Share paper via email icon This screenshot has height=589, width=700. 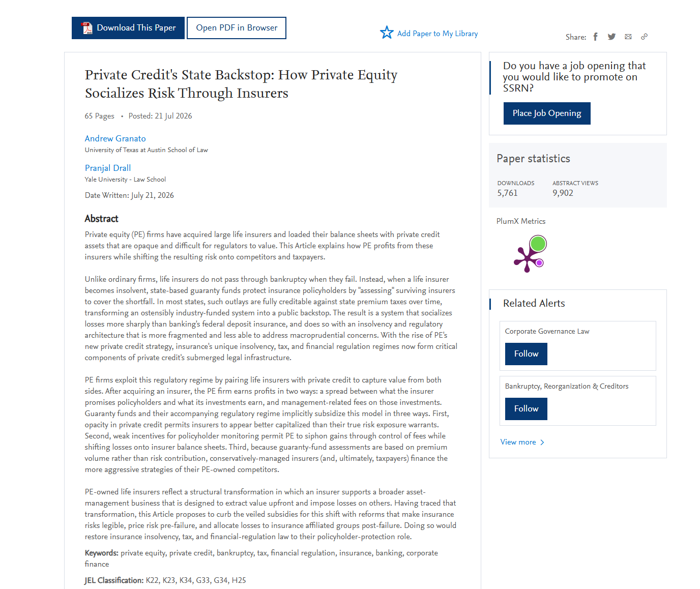pyautogui.click(x=628, y=37)
